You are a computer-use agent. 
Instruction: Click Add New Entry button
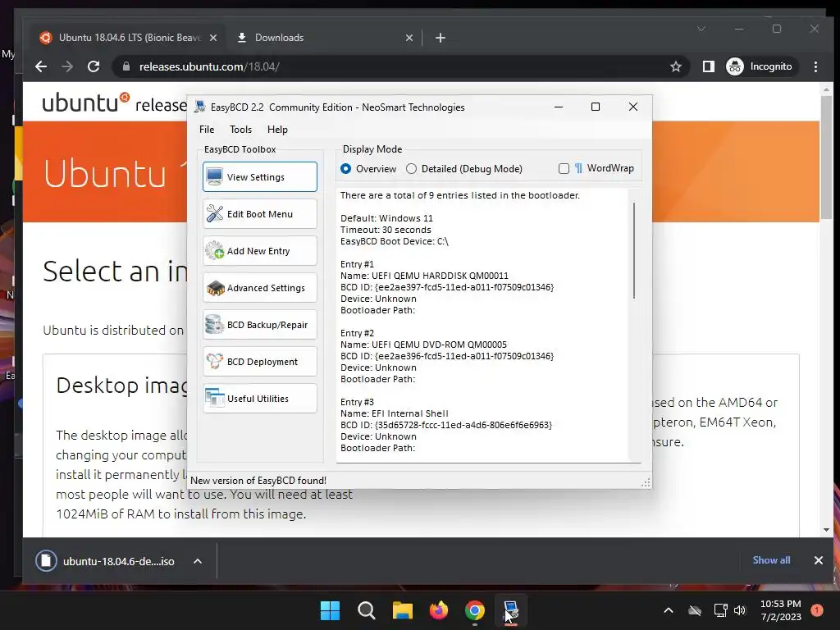pyautogui.click(x=260, y=251)
